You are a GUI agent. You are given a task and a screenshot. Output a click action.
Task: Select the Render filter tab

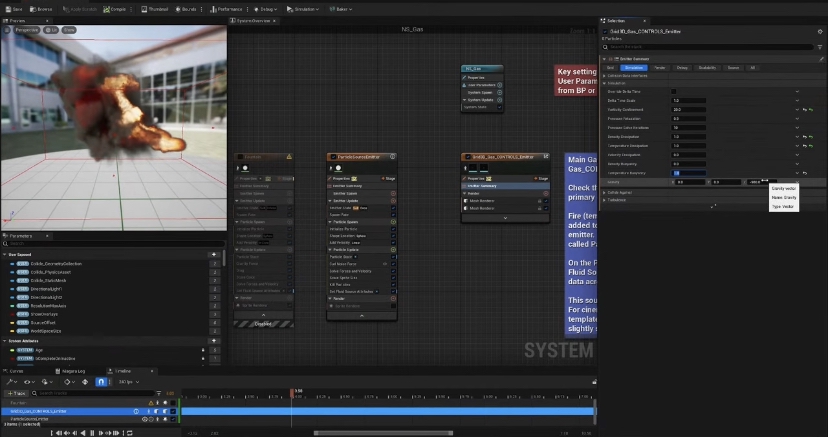pyautogui.click(x=659, y=67)
